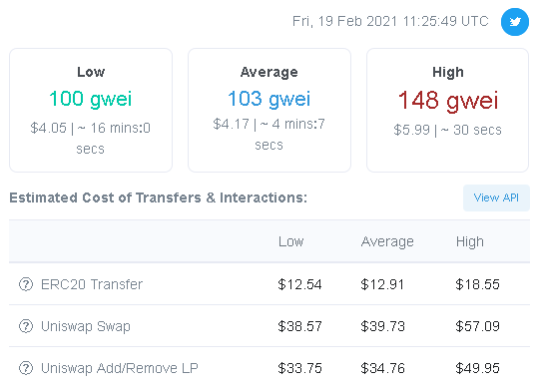Click the Twitter share icon
This screenshot has height=392, width=537.
[514, 22]
